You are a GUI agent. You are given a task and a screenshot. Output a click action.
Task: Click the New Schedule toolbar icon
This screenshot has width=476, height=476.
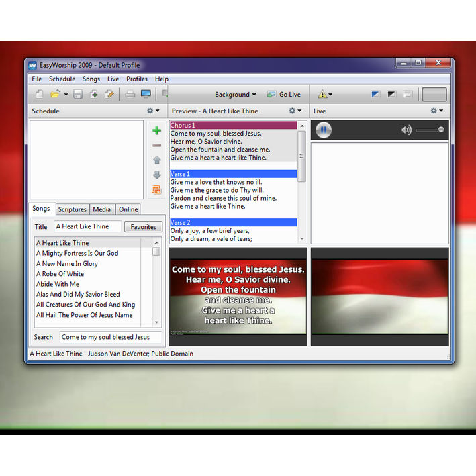point(39,95)
